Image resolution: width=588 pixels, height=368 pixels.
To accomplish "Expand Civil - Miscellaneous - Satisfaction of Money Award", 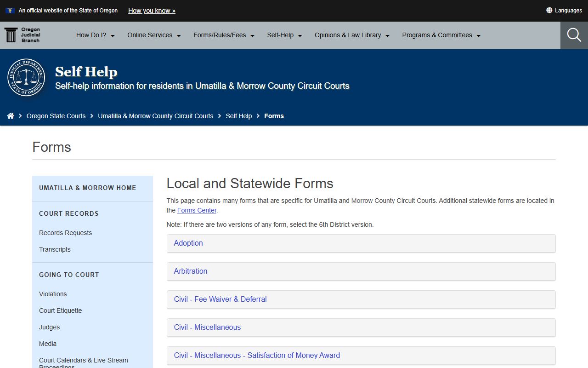I will (361, 356).
